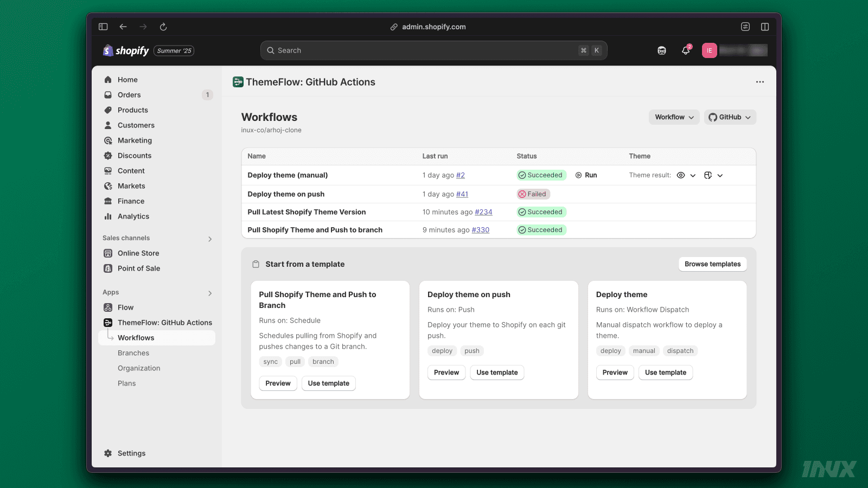Screen dimensions: 868x488
Task: Open the ThemeFlow: GitHub Actions app icon
Action: pos(108,322)
